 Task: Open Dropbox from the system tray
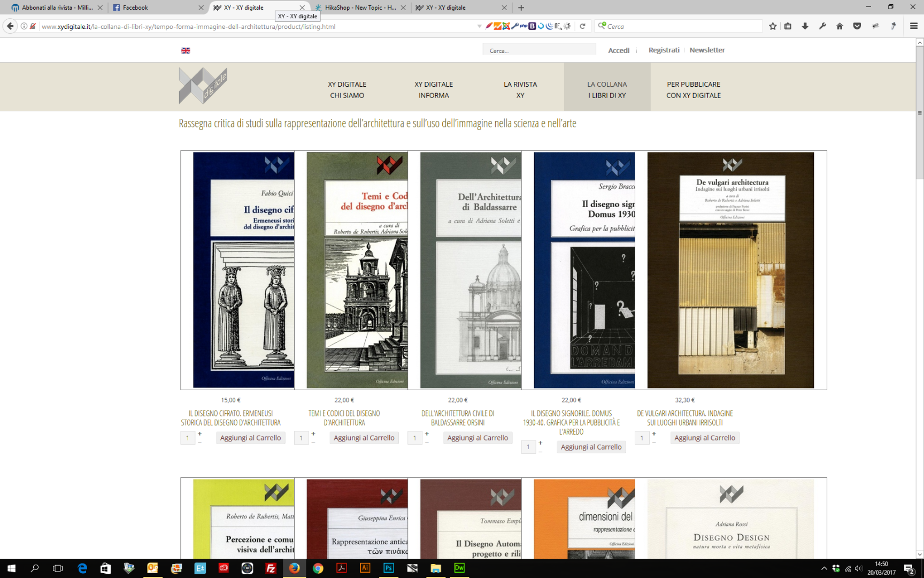pyautogui.click(x=836, y=568)
